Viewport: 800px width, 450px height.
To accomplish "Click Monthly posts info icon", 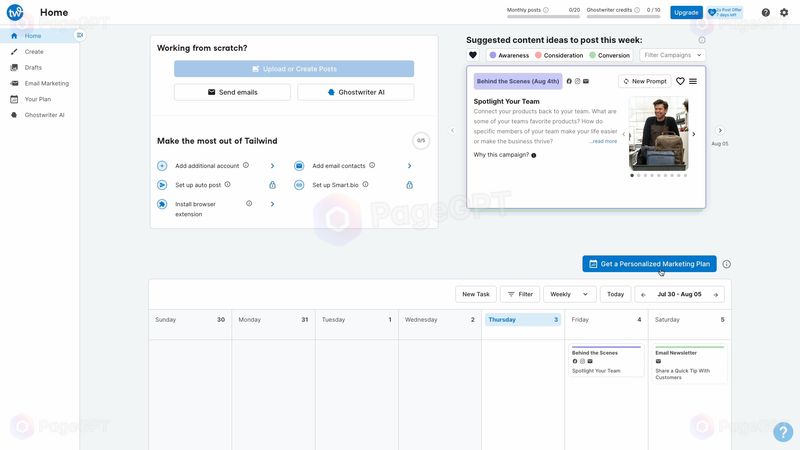I will point(546,10).
